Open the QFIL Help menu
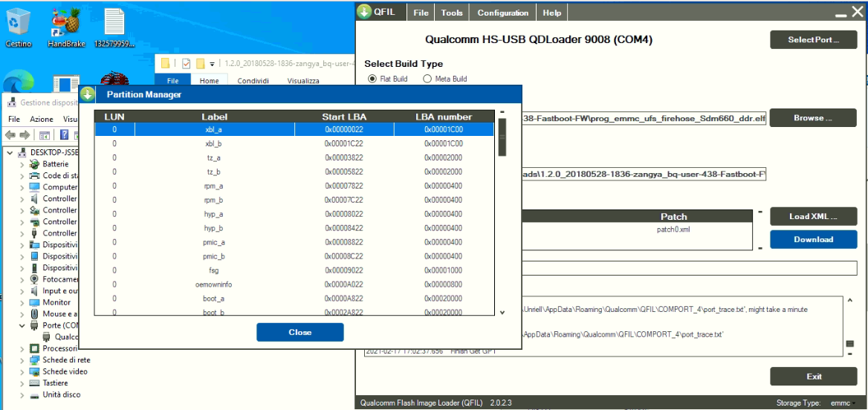Image resolution: width=868 pixels, height=410 pixels. pos(551,12)
